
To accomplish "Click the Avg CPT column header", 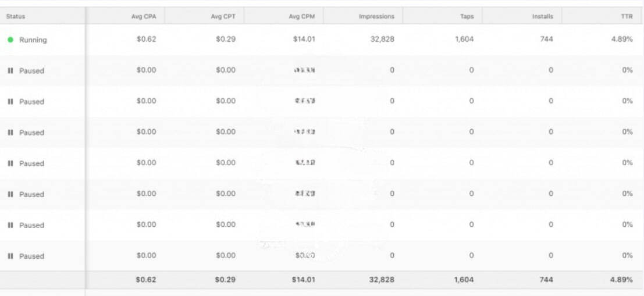I will (x=223, y=16).
